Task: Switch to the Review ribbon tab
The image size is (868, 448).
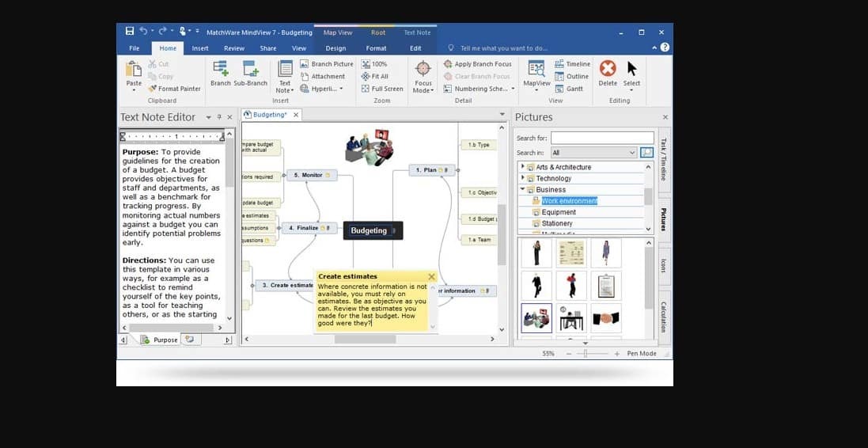Action: pyautogui.click(x=234, y=48)
